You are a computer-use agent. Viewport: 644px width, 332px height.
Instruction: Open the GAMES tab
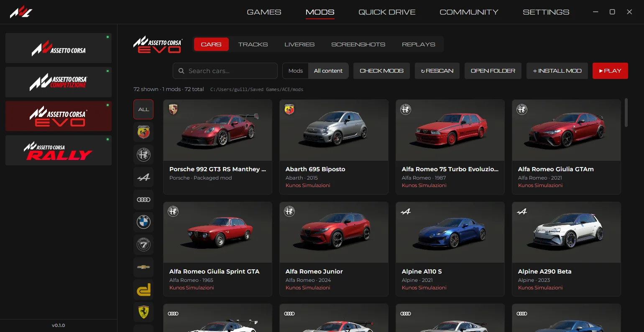[x=264, y=12]
